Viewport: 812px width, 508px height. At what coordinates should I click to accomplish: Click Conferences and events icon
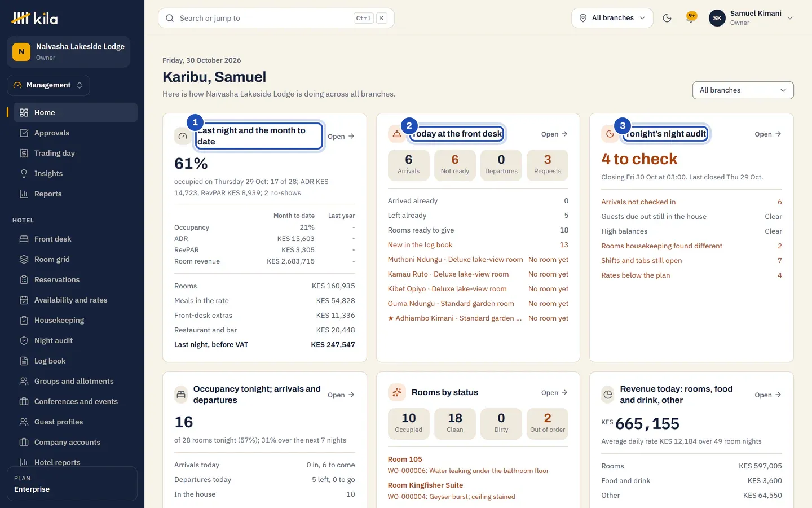[x=24, y=402]
